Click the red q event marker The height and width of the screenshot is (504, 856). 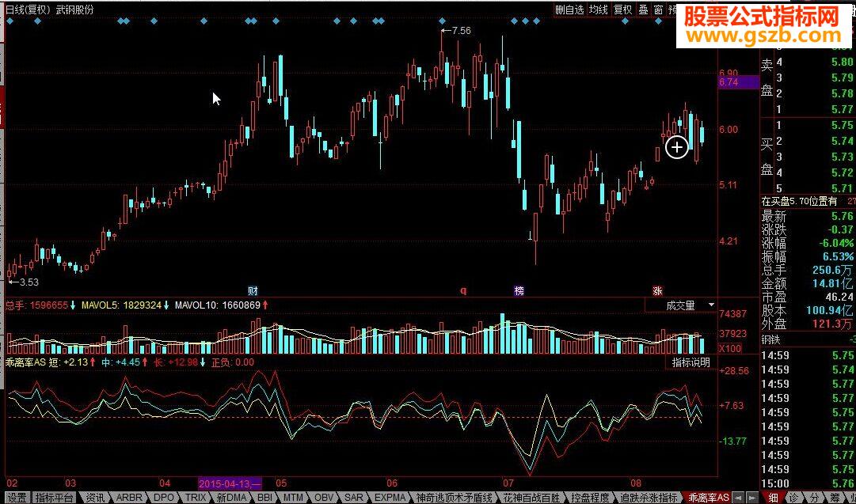pos(464,290)
